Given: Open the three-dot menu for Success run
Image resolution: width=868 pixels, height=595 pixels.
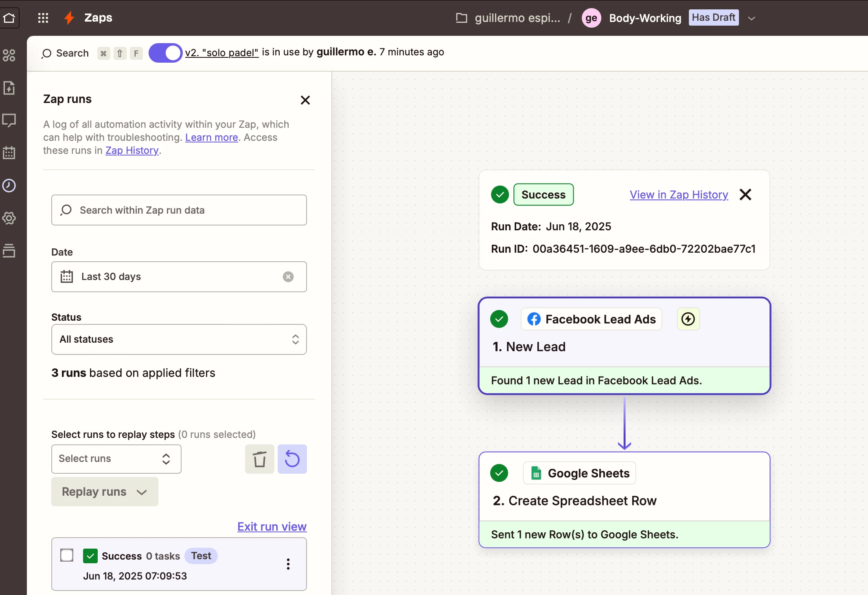Looking at the screenshot, I should [288, 564].
